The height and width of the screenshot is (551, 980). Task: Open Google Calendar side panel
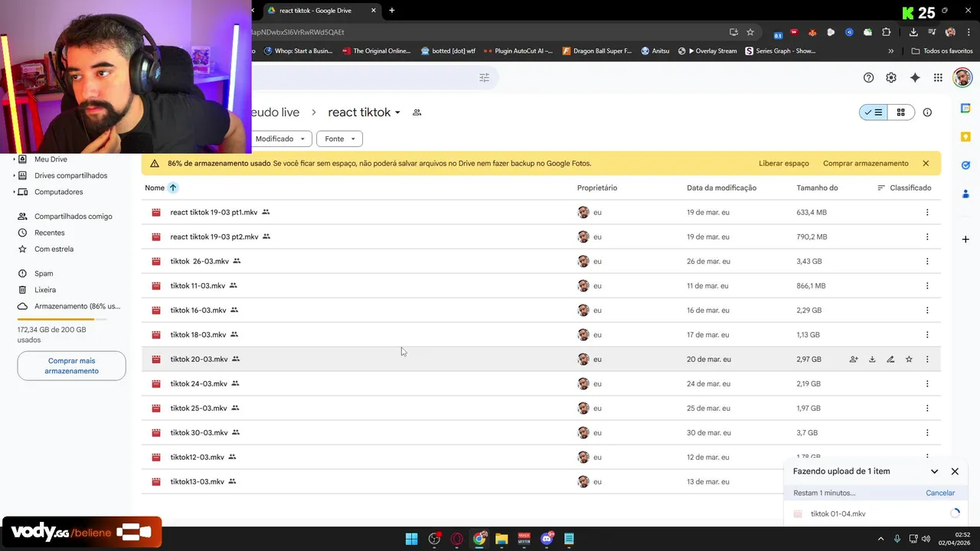pos(965,109)
